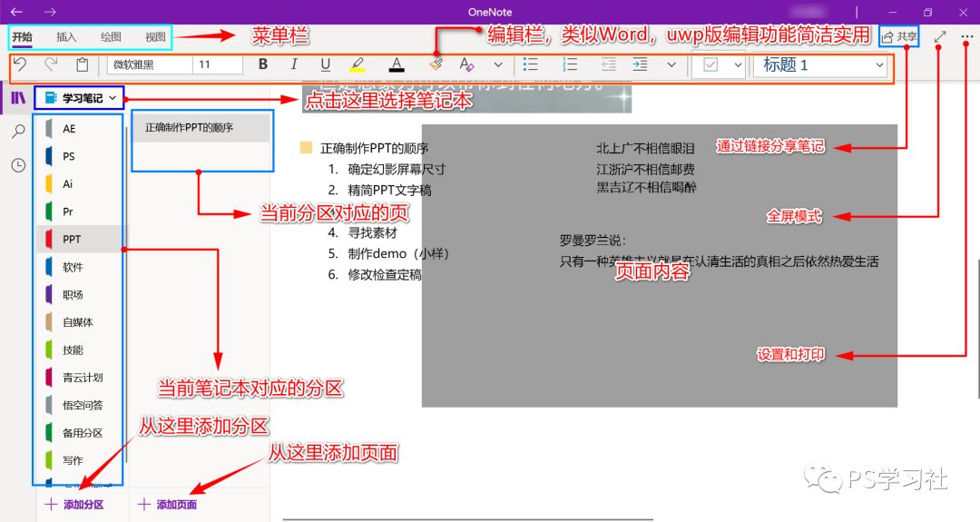Apply yellow text highlight color
Image resolution: width=980 pixels, height=522 pixels.
[x=357, y=64]
